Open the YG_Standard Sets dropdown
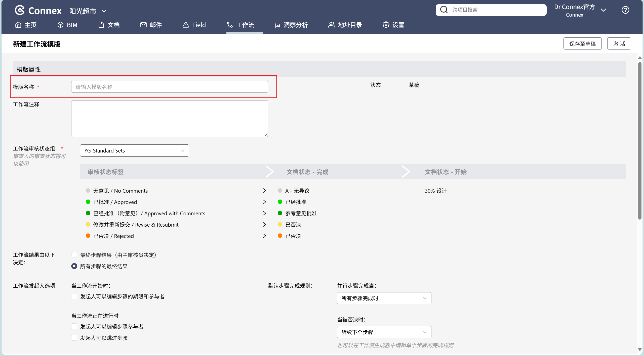This screenshot has width=644, height=356. click(134, 150)
